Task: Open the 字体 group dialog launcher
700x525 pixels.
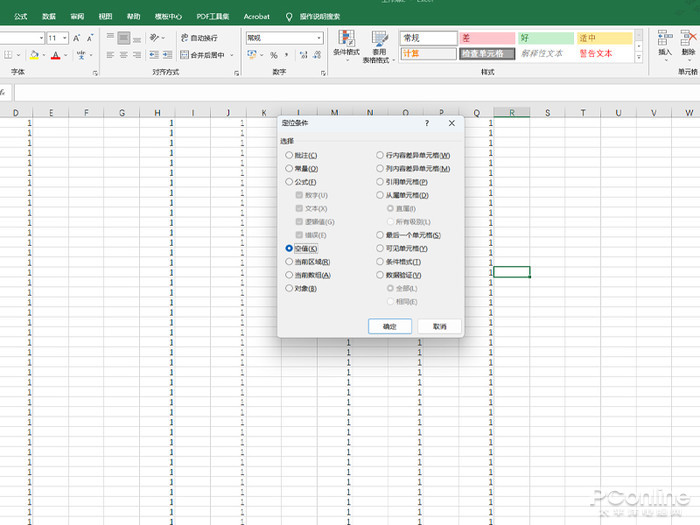Action: tap(95, 73)
